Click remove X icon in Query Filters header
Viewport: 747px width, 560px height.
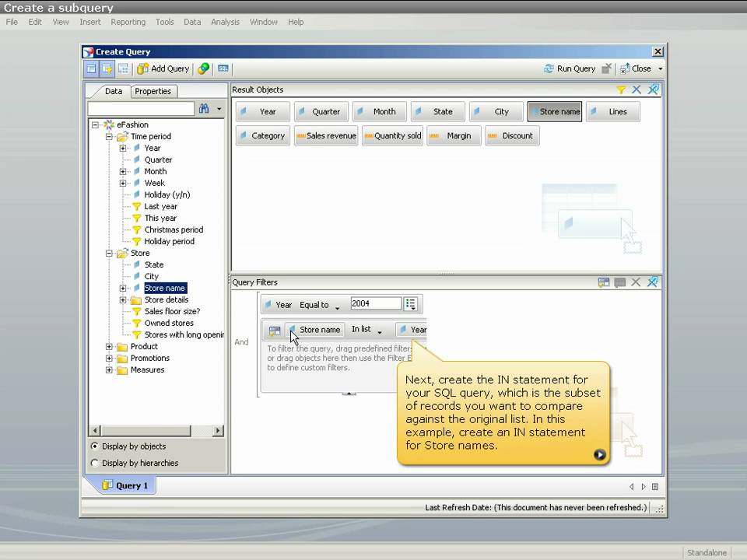[636, 282]
